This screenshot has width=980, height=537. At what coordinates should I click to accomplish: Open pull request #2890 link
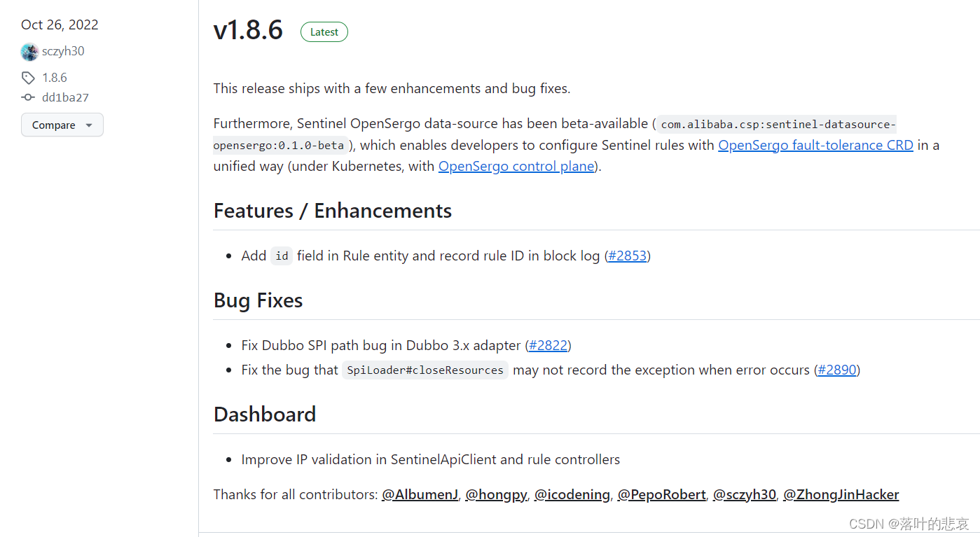[837, 370]
